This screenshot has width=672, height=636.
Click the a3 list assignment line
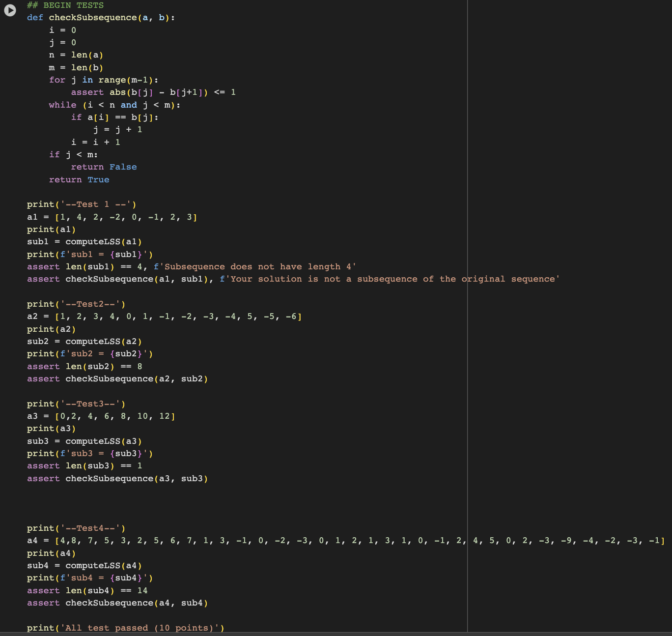(101, 416)
